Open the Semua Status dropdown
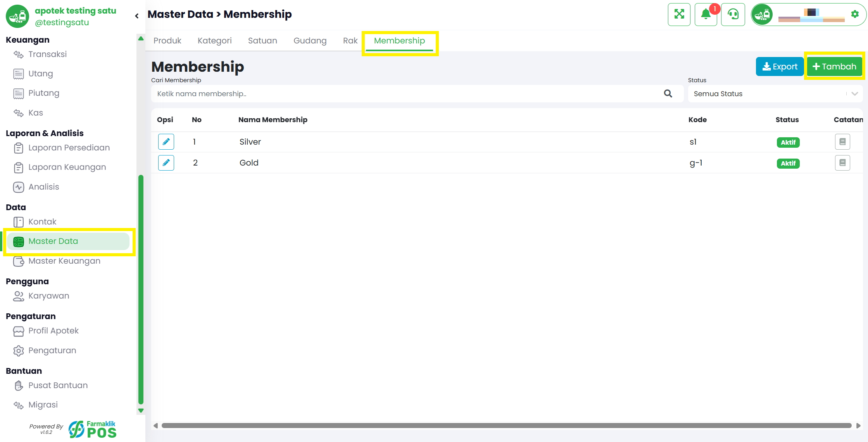 (775, 94)
